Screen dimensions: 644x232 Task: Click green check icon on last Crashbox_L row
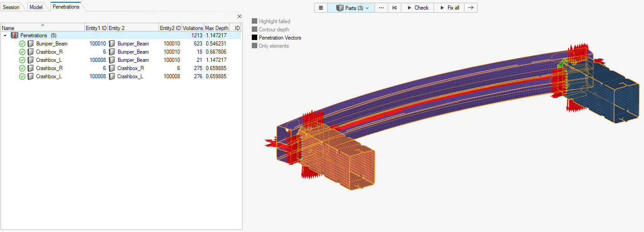tap(22, 76)
